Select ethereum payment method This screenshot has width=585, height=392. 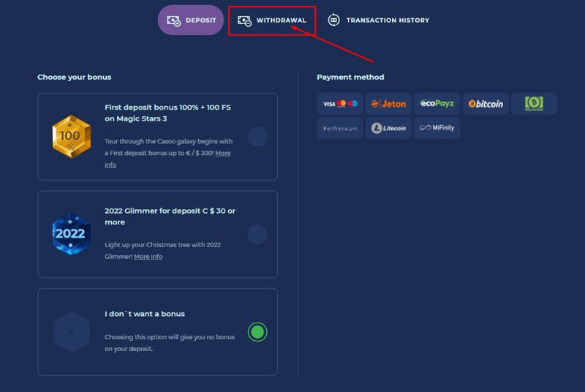340,128
